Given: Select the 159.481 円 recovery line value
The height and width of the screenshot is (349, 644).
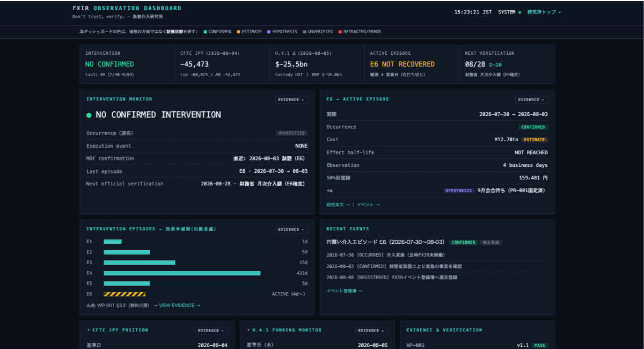Looking at the screenshot, I should (x=533, y=178).
